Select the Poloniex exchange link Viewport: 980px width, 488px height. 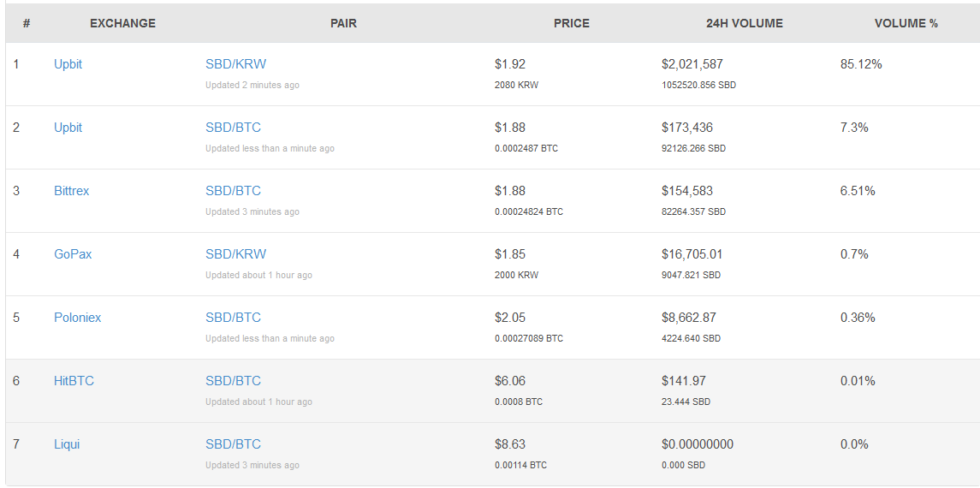point(77,318)
